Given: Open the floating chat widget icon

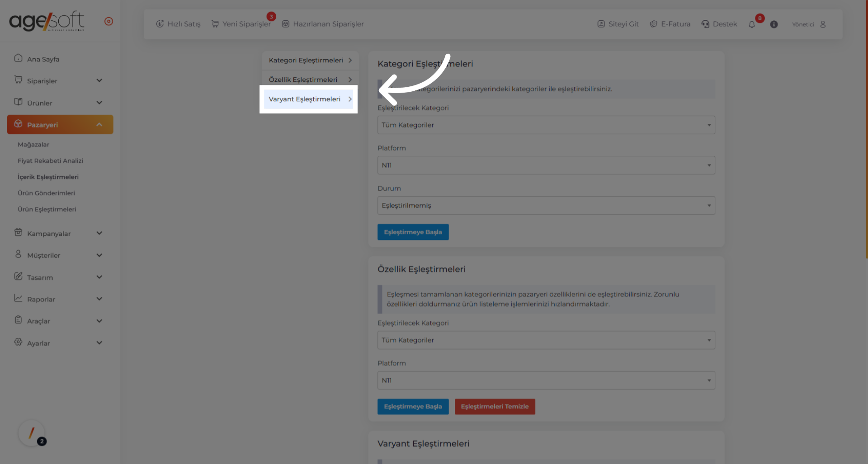Looking at the screenshot, I should click(32, 433).
